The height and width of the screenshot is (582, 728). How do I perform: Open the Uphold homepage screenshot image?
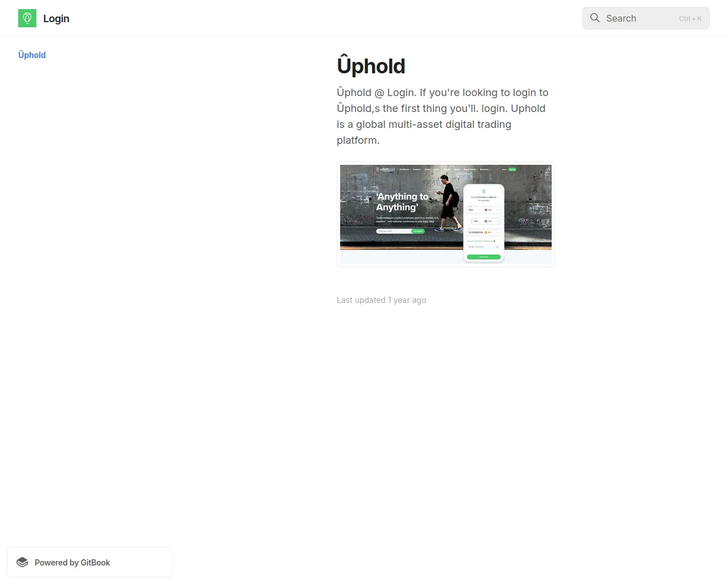[x=446, y=214]
